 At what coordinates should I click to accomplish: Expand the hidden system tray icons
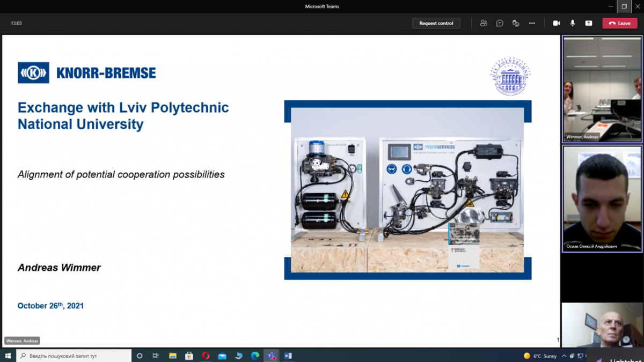[x=564, y=356]
